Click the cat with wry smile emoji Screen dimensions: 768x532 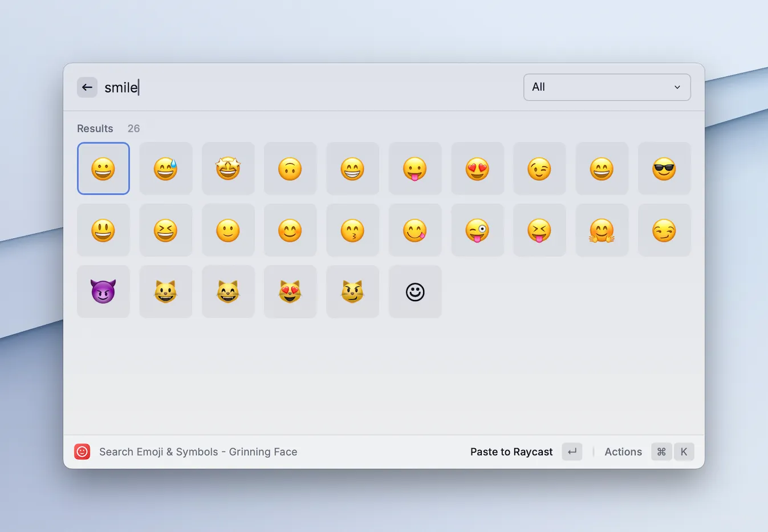[352, 291]
